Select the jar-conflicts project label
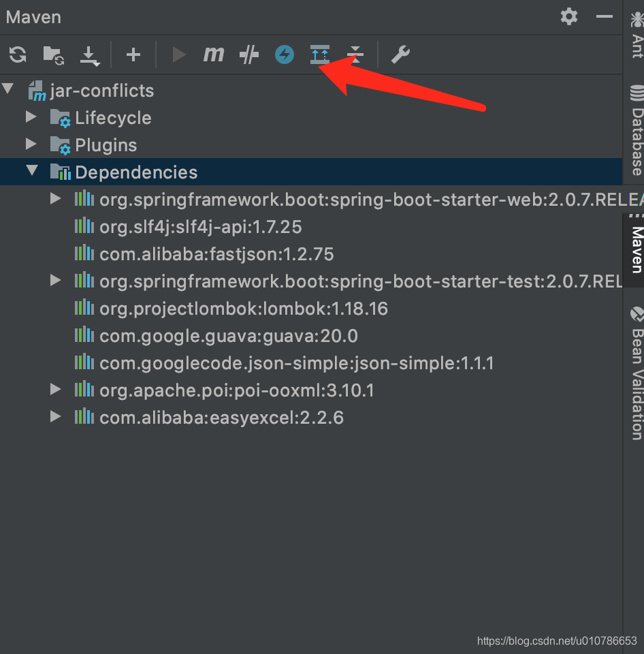This screenshot has height=654, width=644. point(101,91)
